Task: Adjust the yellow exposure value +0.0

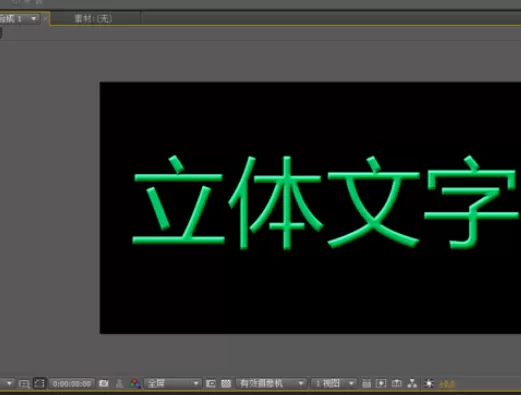Action: 447,384
